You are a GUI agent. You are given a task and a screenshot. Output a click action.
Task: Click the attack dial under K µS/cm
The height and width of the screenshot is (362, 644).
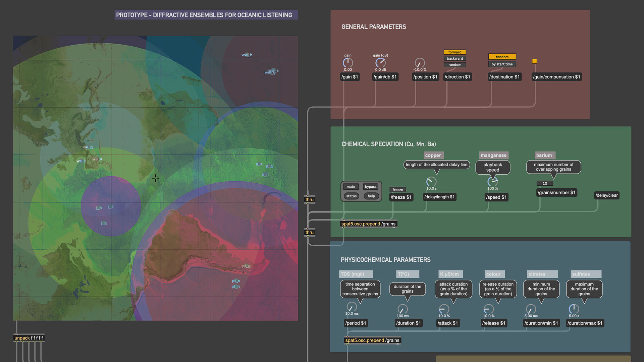(x=444, y=309)
